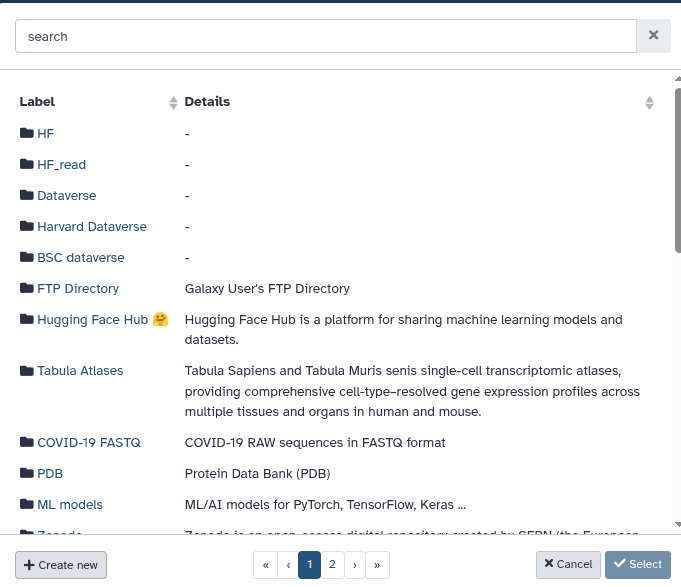Image resolution: width=681 pixels, height=587 pixels.
Task: Jump to last page
Action: point(377,565)
